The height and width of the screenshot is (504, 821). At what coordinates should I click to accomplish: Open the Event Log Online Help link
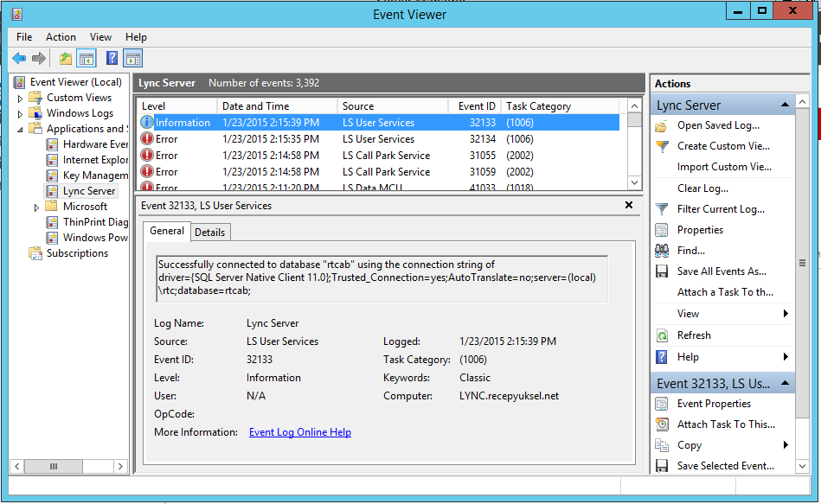tap(300, 432)
